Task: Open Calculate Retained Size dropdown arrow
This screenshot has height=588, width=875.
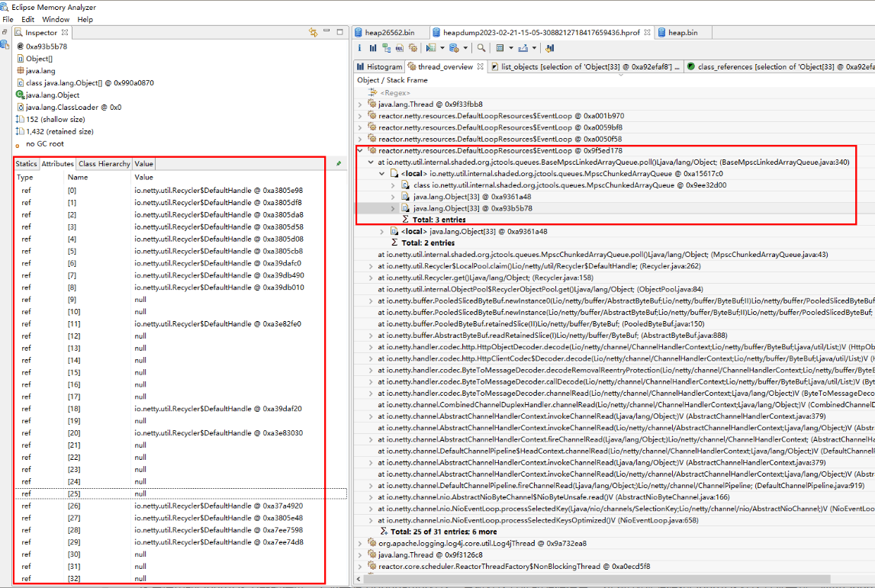Action: pyautogui.click(x=510, y=48)
